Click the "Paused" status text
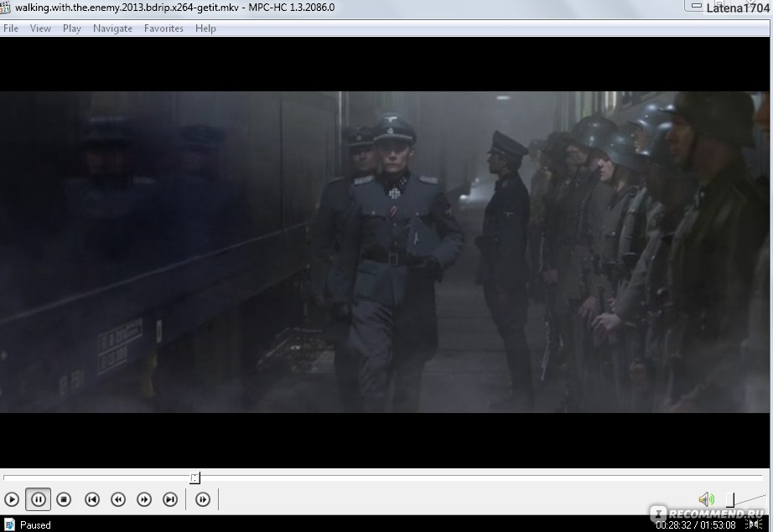The height and width of the screenshot is (532, 773). (35, 525)
